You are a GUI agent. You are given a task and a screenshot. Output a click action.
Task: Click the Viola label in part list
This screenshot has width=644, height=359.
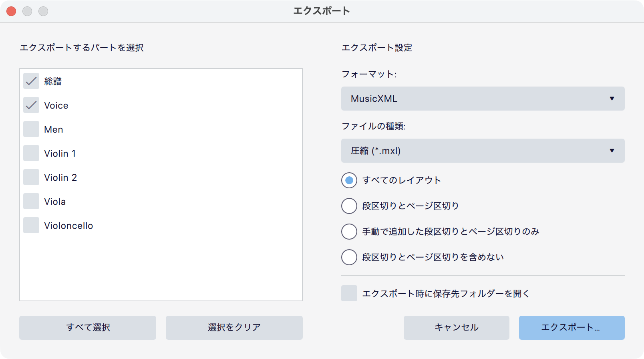point(55,202)
